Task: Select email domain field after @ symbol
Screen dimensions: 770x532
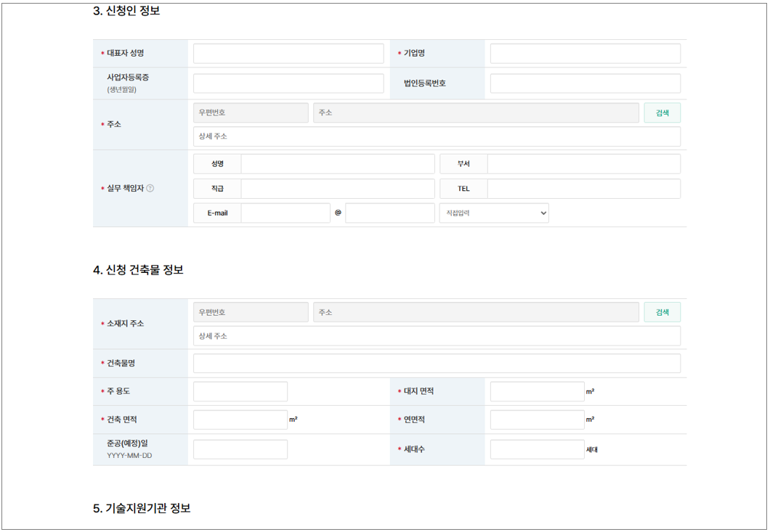Action: [x=389, y=213]
